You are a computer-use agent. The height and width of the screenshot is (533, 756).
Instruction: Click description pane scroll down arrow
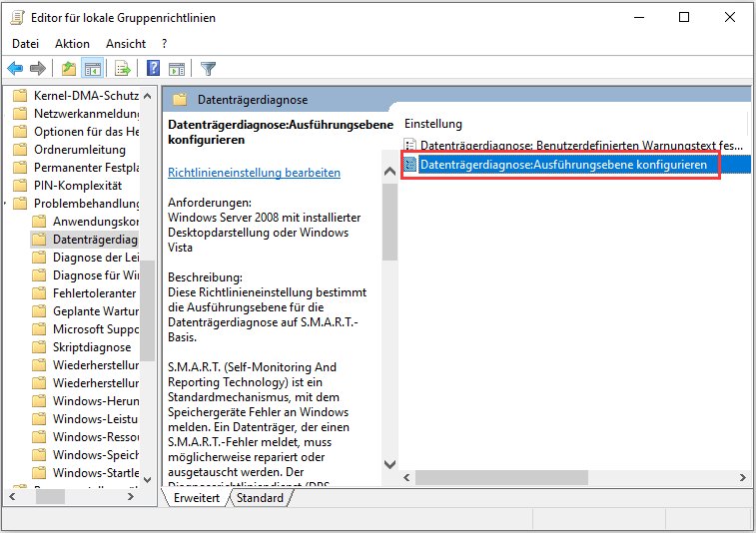[x=389, y=464]
